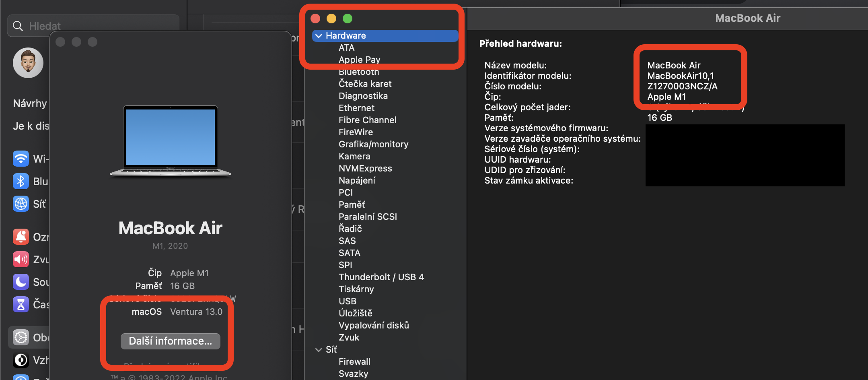Select PCI in the hardware list
868x380 pixels.
(x=346, y=192)
